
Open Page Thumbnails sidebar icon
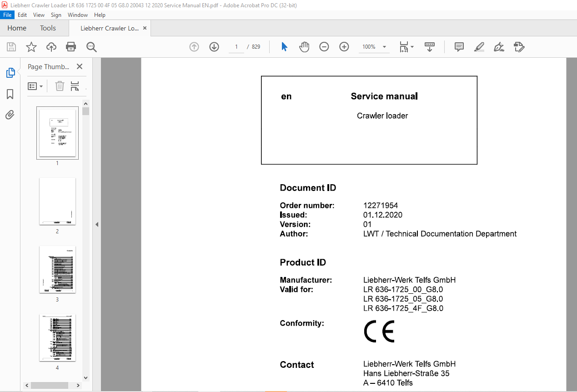[10, 72]
